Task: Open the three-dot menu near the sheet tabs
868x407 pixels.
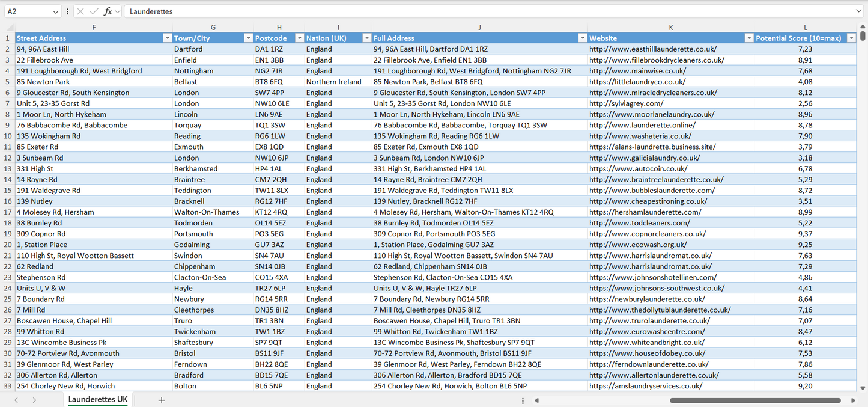Action: (522, 399)
